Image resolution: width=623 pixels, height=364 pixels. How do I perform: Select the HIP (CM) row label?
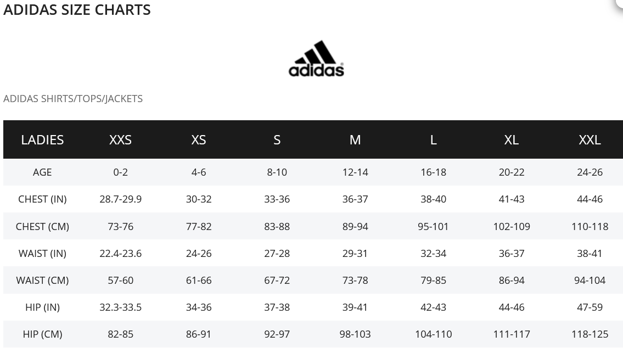tap(42, 334)
